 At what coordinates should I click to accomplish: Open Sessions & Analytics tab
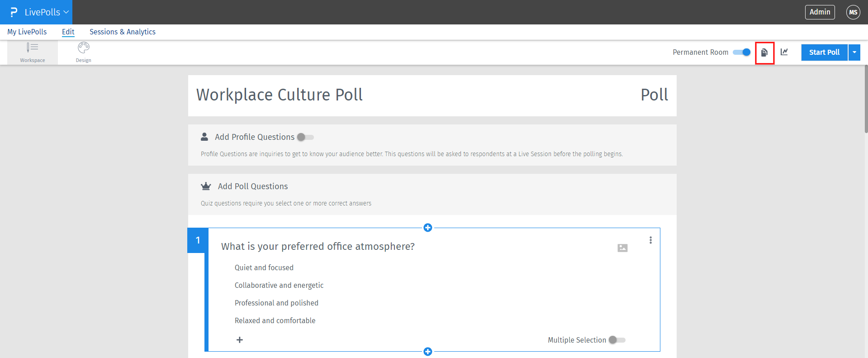pyautogui.click(x=122, y=32)
